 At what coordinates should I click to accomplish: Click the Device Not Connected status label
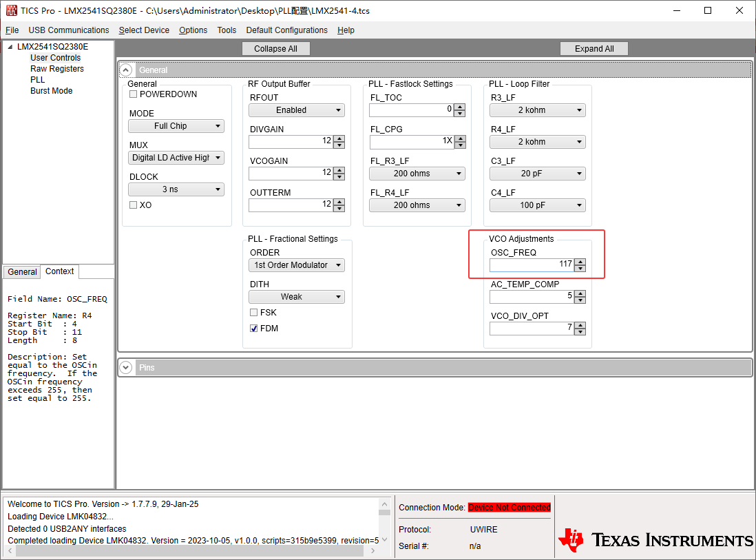[509, 508]
